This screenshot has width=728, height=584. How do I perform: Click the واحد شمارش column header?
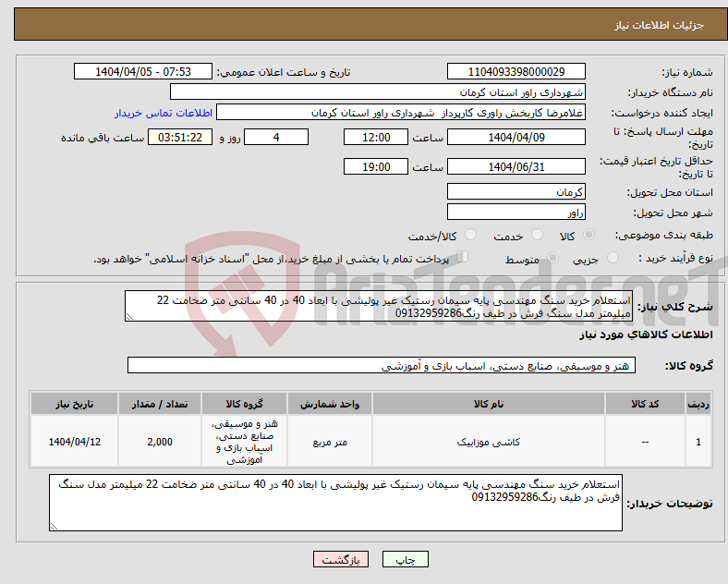(x=330, y=404)
